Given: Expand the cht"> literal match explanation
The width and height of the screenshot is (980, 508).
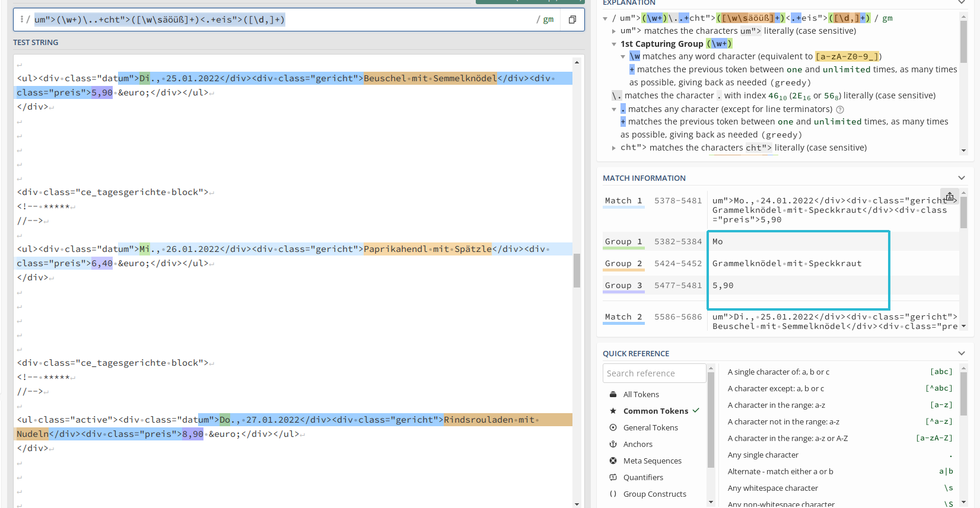Looking at the screenshot, I should pos(614,148).
